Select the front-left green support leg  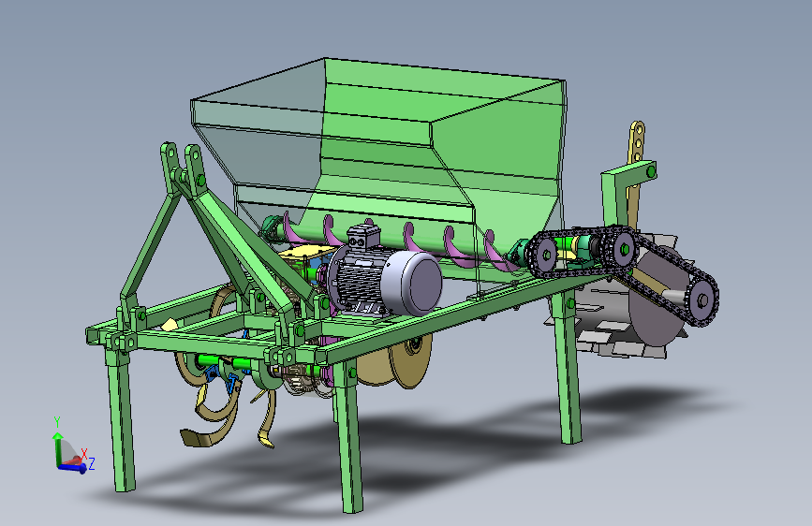click(x=121, y=419)
